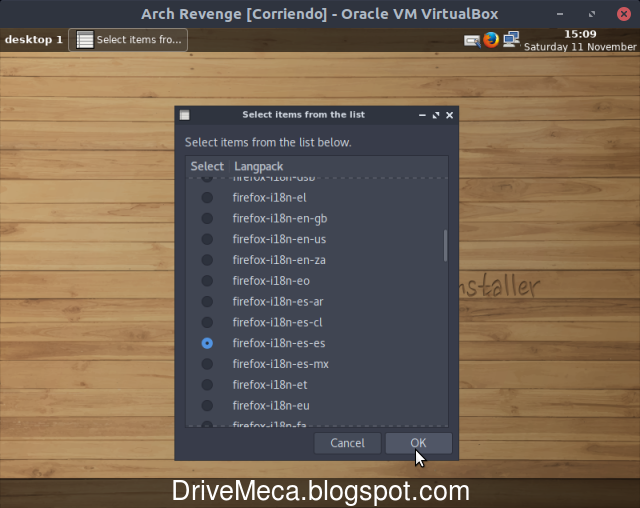This screenshot has height=508, width=640.
Task: Click the firefox-i18n-eu text row
Action: pos(271,406)
